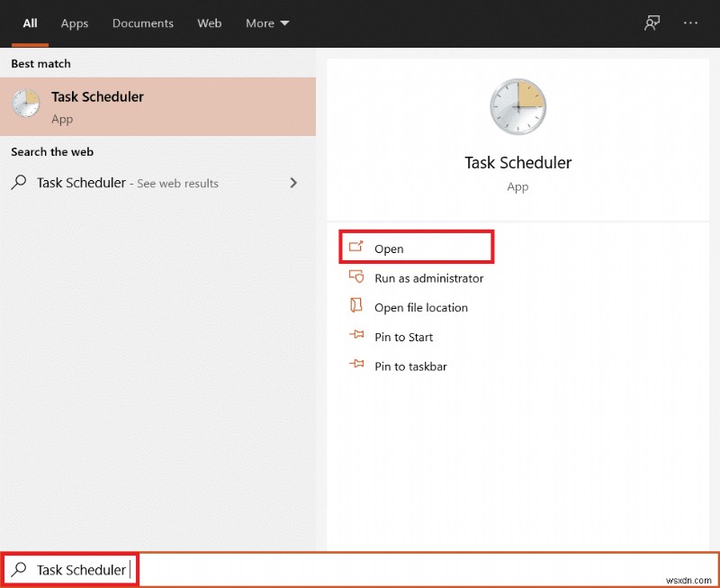Select the All results tab
Image resolution: width=720 pixels, height=588 pixels.
point(30,23)
